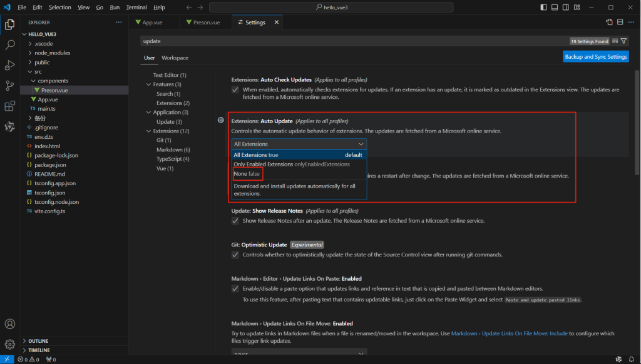The width and height of the screenshot is (641, 364).
Task: Go back using the title bar arrow
Action: coord(189,8)
